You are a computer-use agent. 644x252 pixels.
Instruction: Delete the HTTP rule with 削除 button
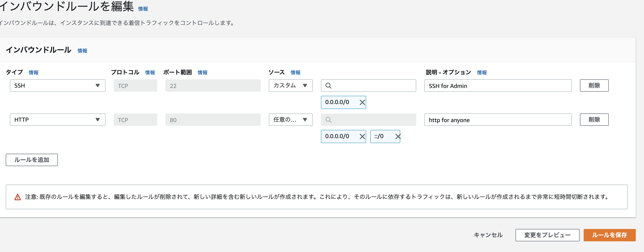pos(594,119)
